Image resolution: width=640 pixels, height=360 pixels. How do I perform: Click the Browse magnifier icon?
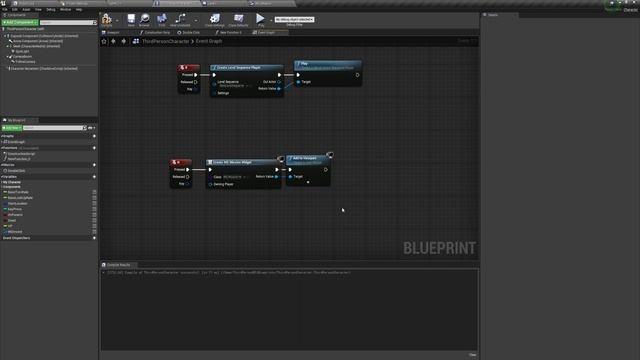point(144,19)
